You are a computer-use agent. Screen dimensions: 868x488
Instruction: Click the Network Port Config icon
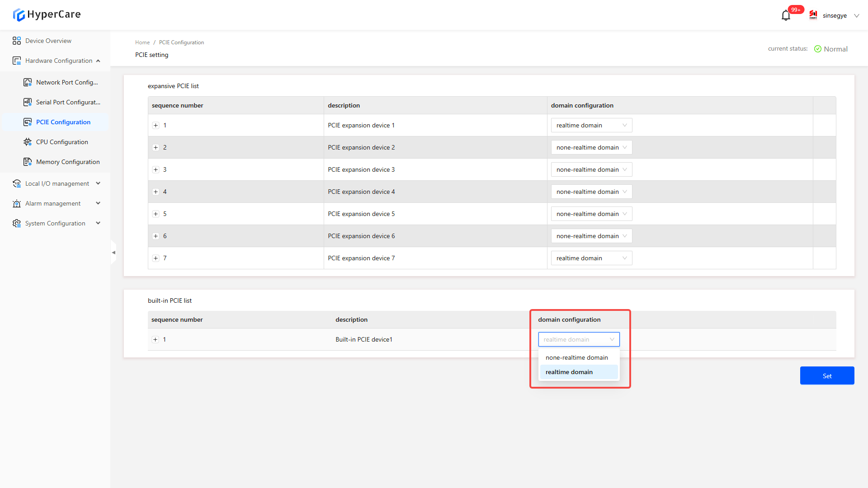tap(28, 82)
